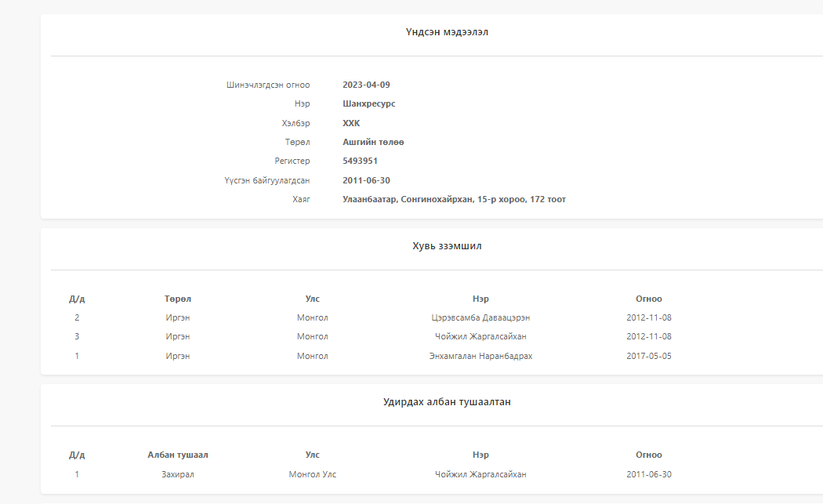The height and width of the screenshot is (504, 823).
Task: Click the Огноо column header in ownership table
Action: pos(649,299)
